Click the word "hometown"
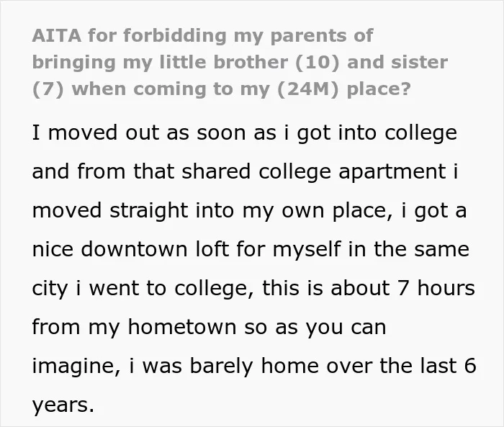This screenshot has width=504, height=427. (x=182, y=327)
